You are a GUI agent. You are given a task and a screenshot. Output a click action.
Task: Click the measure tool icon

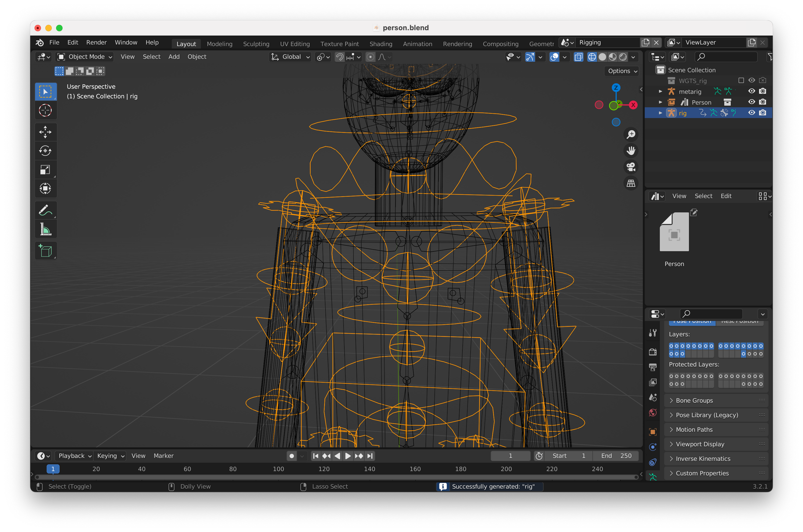pyautogui.click(x=46, y=231)
